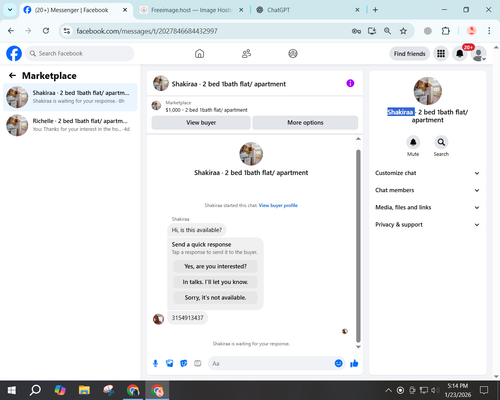Open the Groups icon in top navigation

click(293, 53)
